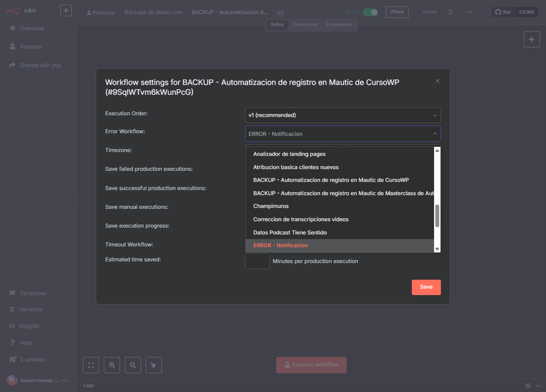Click the Timezone label
This screenshot has width=546, height=392.
point(118,150)
